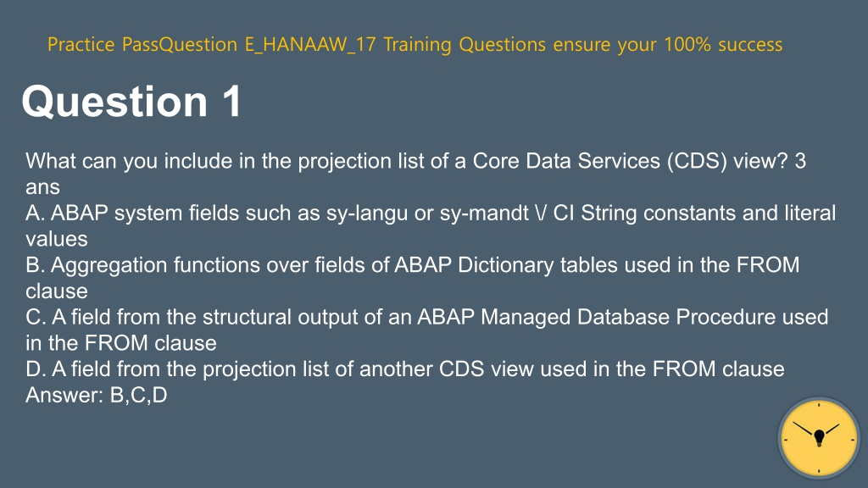Viewport: 868px width, 488px height.
Task: Click the yellow clock lightbulb icon
Action: (819, 438)
